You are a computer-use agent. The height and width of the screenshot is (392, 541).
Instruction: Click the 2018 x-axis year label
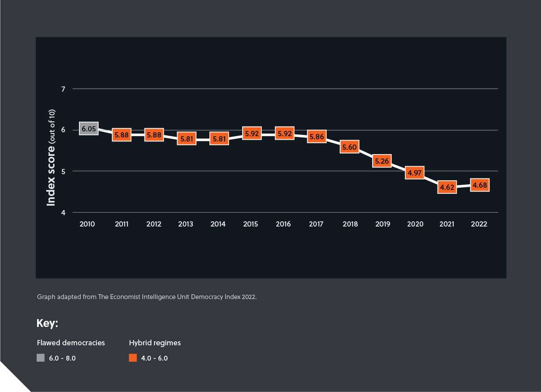click(350, 224)
